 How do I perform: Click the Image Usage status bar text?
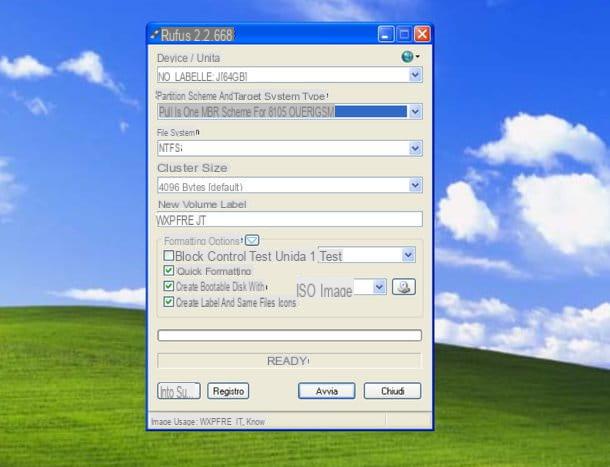[208, 421]
